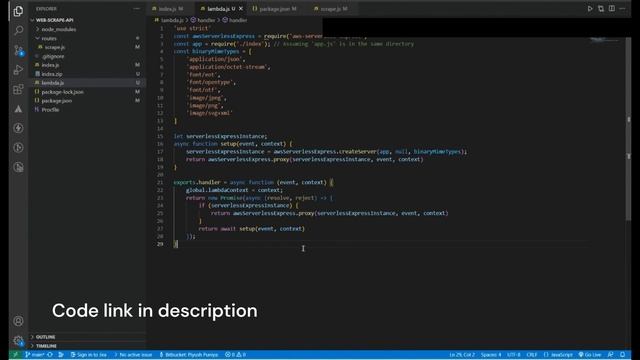This screenshot has height=360, width=640.
Task: Change the CRLF line ending
Action: pyautogui.click(x=531, y=355)
